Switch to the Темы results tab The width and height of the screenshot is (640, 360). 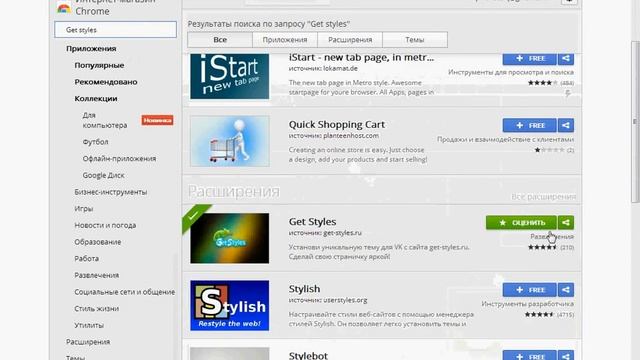415,40
